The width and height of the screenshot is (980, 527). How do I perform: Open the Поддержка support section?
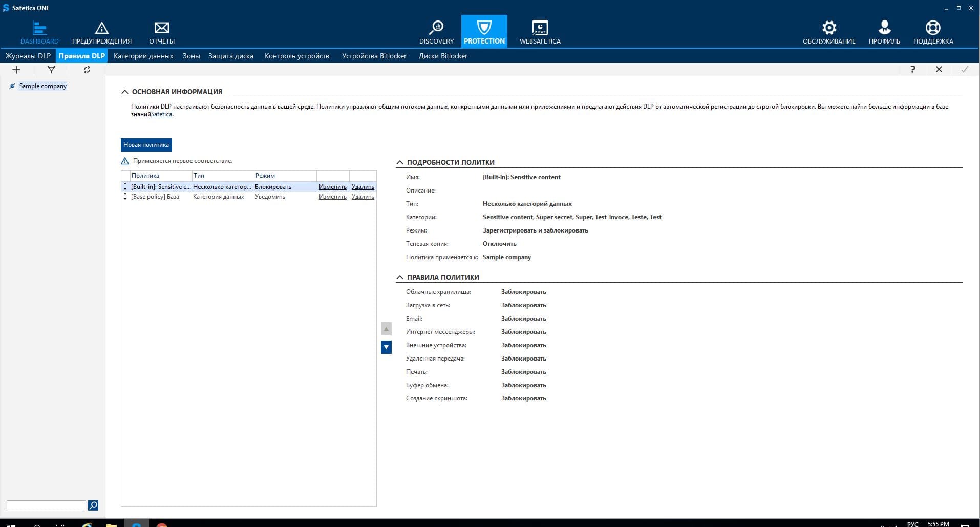[933, 32]
